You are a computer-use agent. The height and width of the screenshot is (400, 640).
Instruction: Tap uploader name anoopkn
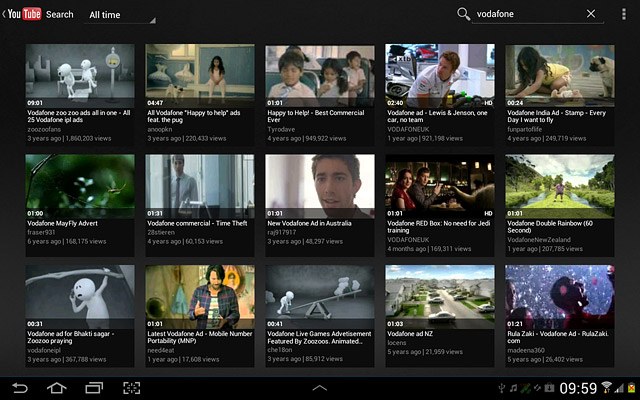coord(160,129)
